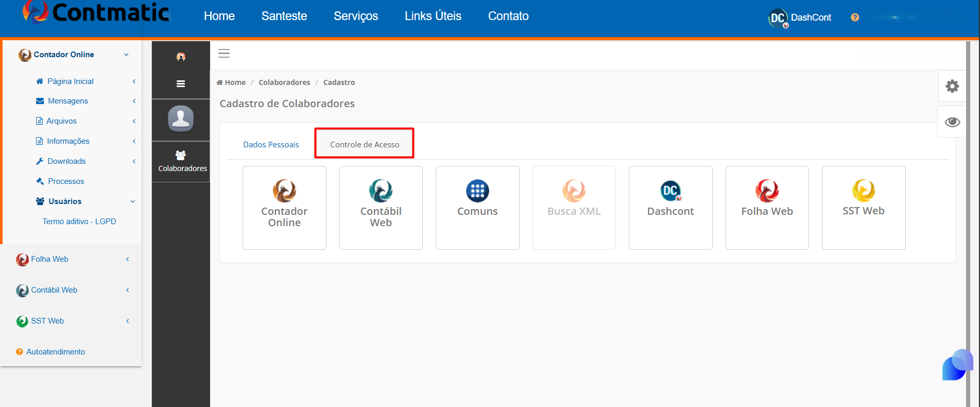The width and height of the screenshot is (980, 407).
Task: Toggle the eye visibility button
Action: (x=952, y=122)
